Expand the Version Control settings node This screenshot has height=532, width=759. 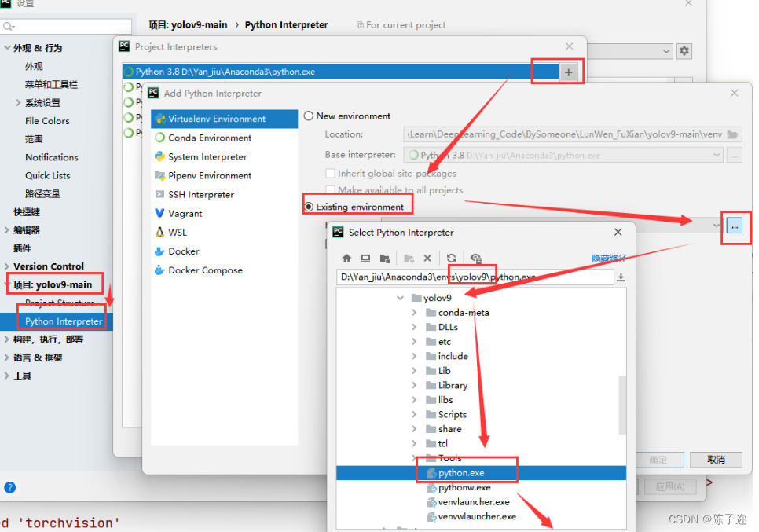coord(6,266)
